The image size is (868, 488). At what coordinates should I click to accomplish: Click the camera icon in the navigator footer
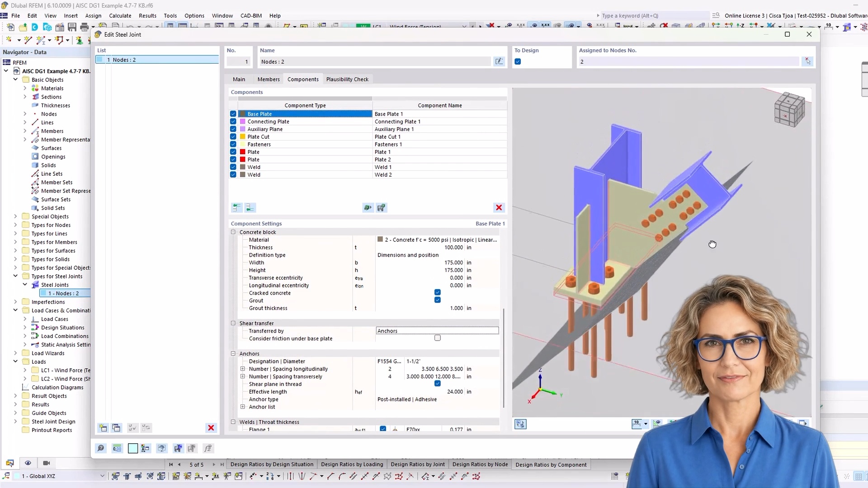pyautogui.click(x=46, y=463)
